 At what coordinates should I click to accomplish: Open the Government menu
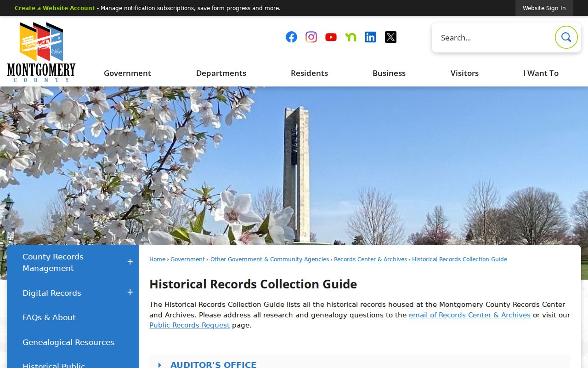point(127,73)
